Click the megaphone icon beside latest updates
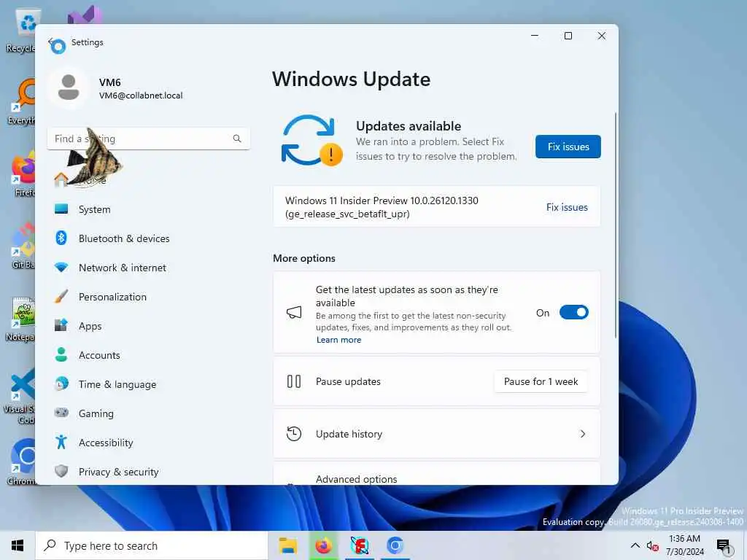This screenshot has width=747, height=560. (294, 312)
